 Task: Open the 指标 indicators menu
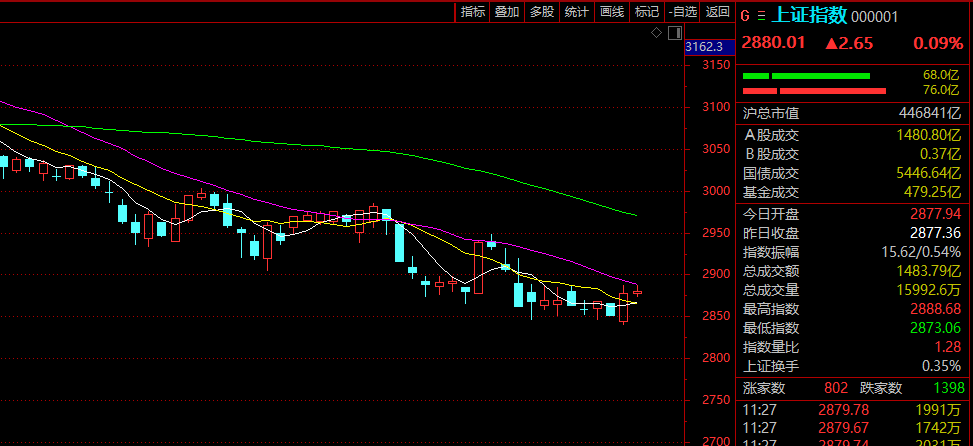click(473, 12)
